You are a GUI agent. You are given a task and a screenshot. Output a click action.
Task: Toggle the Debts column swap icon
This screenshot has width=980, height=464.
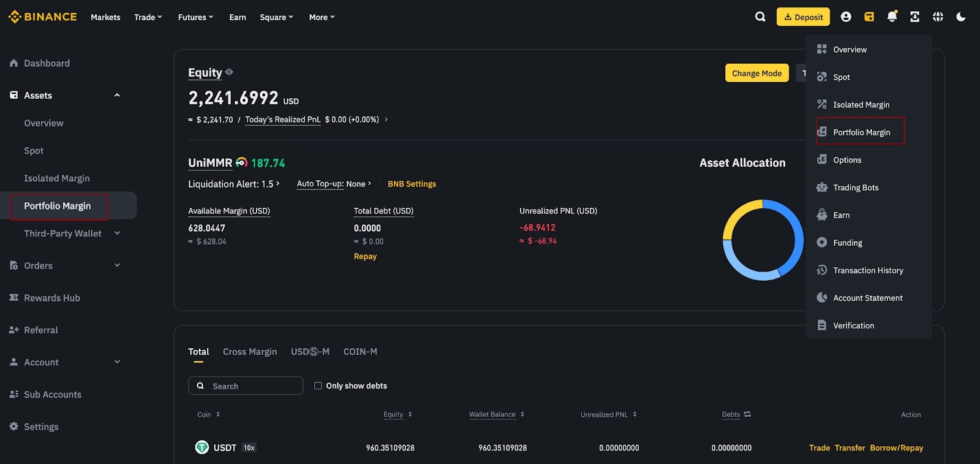747,414
